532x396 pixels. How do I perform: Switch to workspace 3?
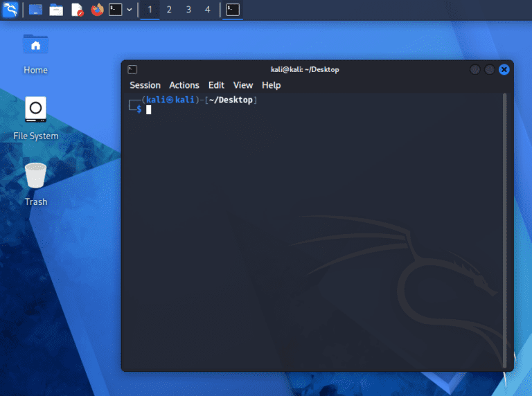click(x=188, y=10)
